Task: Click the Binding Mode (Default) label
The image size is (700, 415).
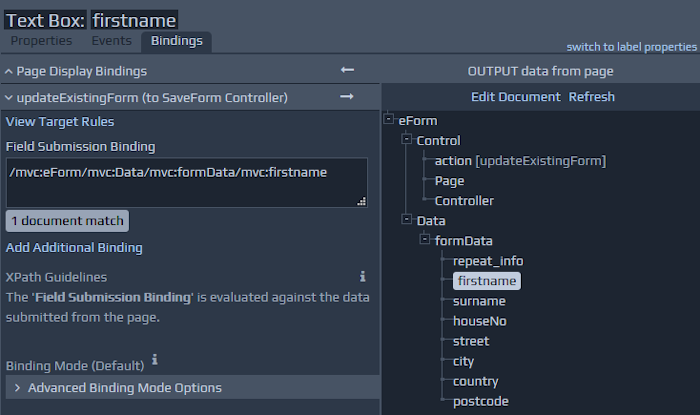Action: point(75,366)
